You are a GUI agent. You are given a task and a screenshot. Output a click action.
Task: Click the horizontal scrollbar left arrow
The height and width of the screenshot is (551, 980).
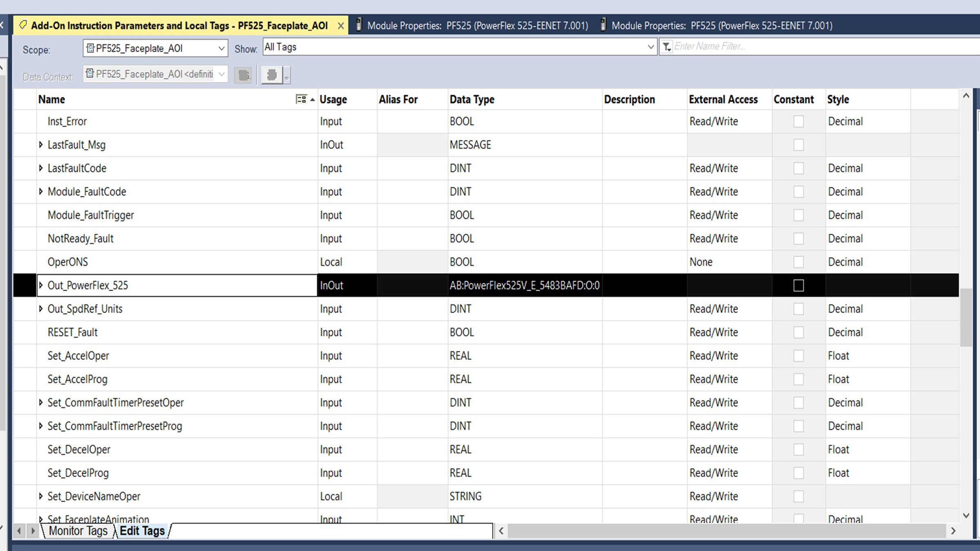tap(501, 531)
